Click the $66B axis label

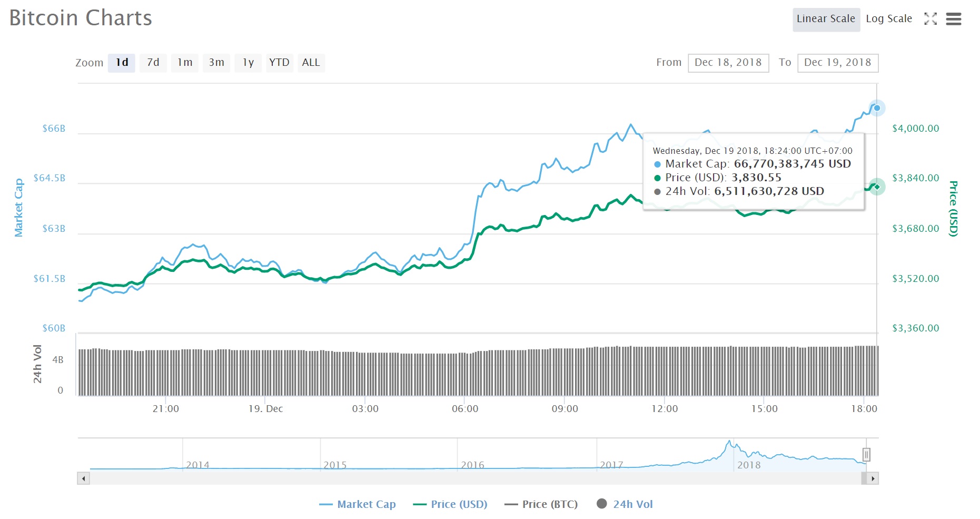54,129
